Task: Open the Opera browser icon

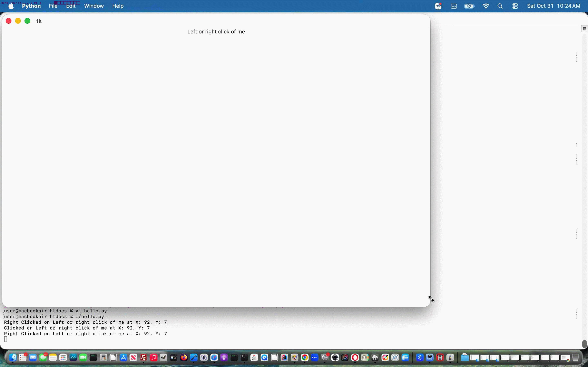Action: [x=355, y=357]
